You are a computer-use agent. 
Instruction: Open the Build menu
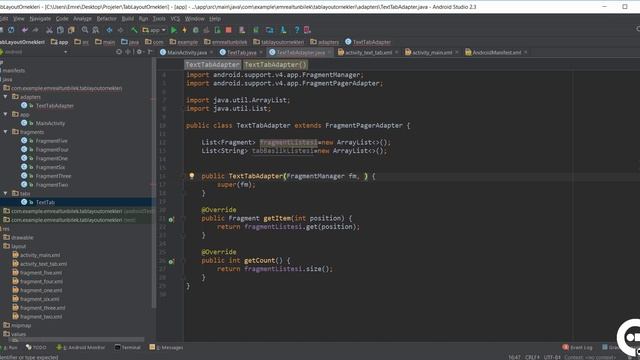pos(128,19)
